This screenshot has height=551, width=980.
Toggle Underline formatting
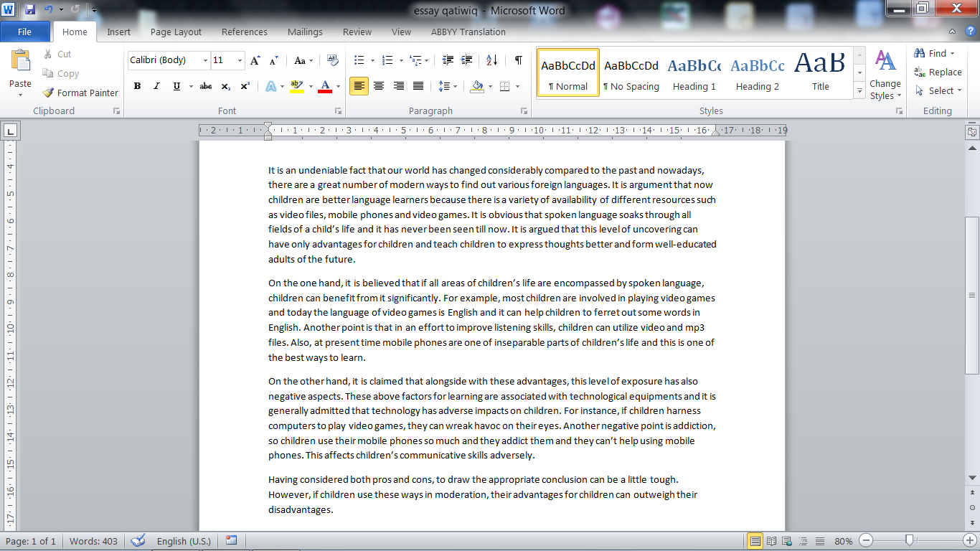(176, 86)
